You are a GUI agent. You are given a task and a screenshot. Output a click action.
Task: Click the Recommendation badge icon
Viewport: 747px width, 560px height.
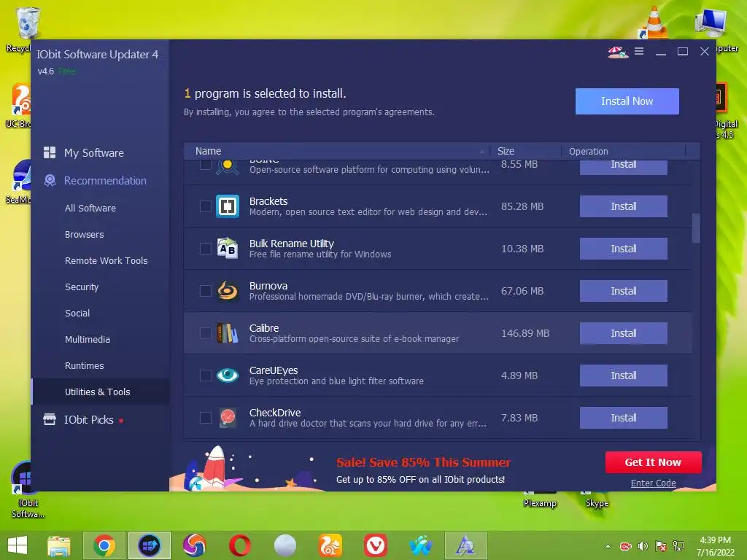50,181
